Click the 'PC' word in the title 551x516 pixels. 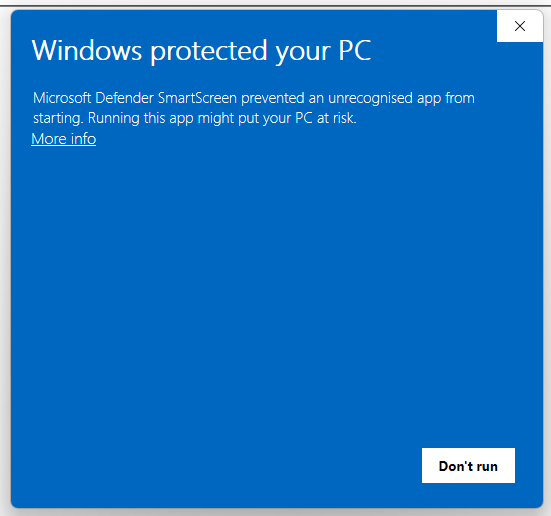pyautogui.click(x=355, y=50)
